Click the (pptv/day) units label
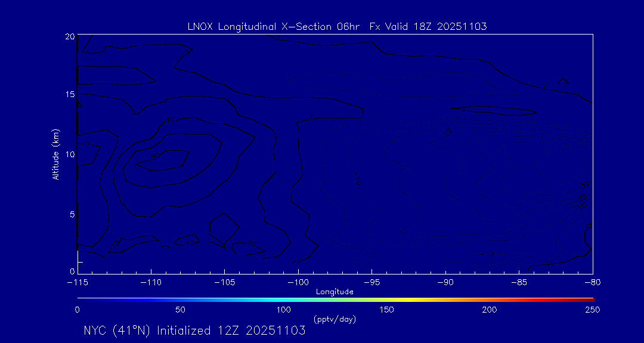This screenshot has height=343, width=644. 335,320
